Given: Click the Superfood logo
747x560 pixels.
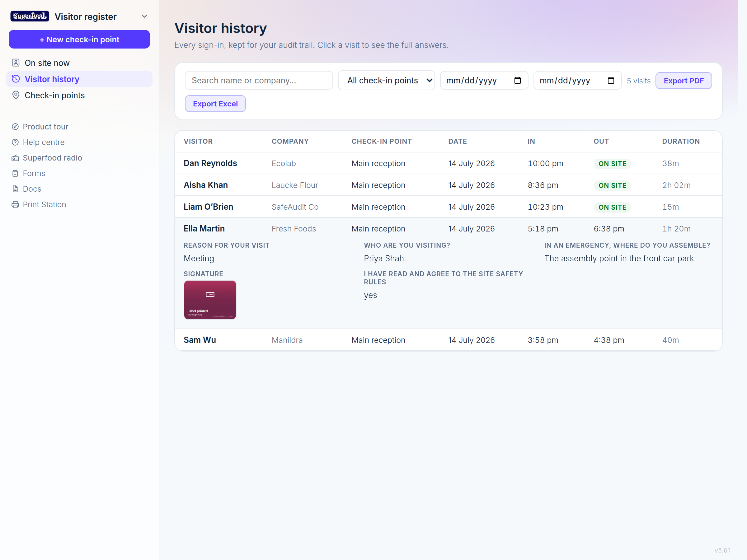Looking at the screenshot, I should 30,16.
